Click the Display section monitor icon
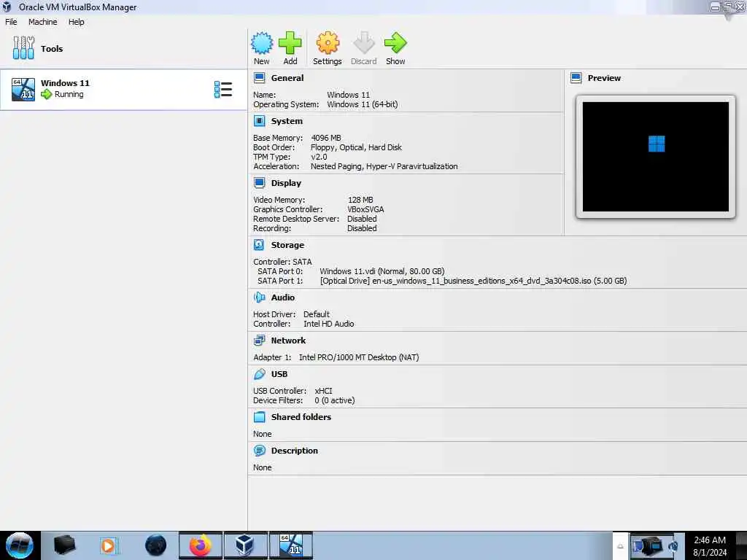 click(x=259, y=183)
